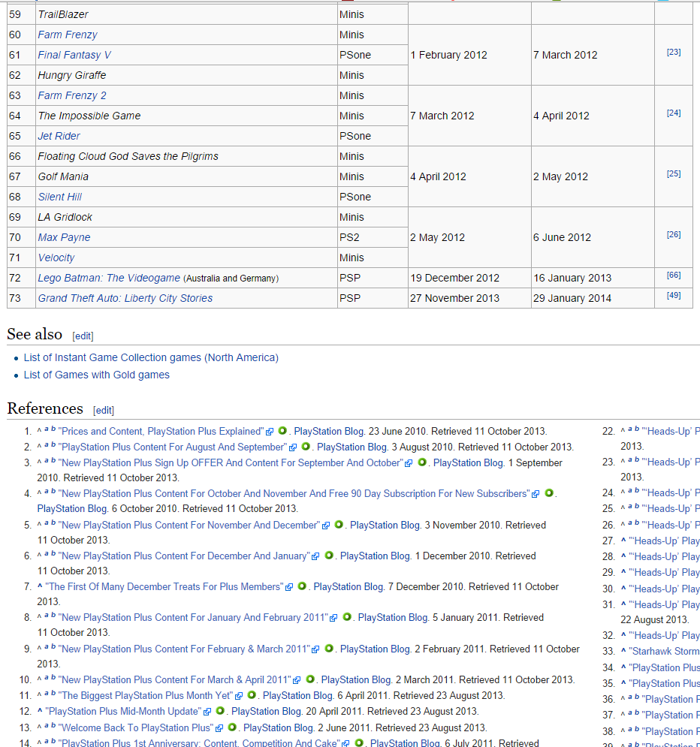The width and height of the screenshot is (700, 747).
Task: Click external-link icon after "September And October" title
Action: 409,463
